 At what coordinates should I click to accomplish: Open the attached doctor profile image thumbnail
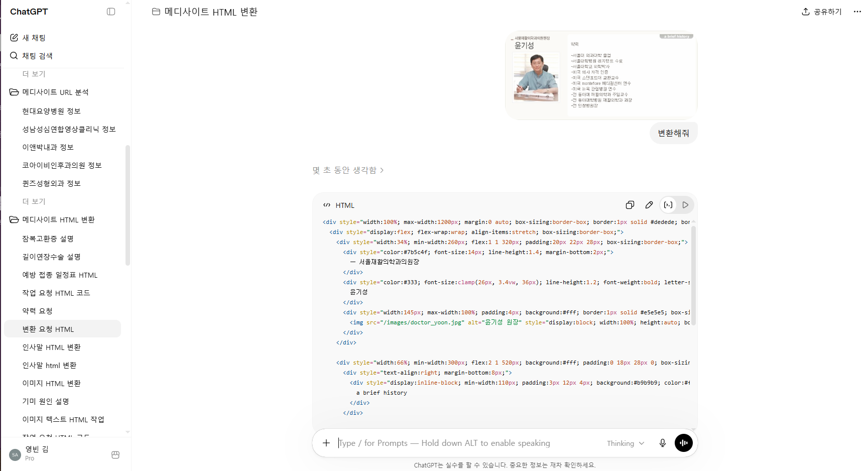(601, 75)
